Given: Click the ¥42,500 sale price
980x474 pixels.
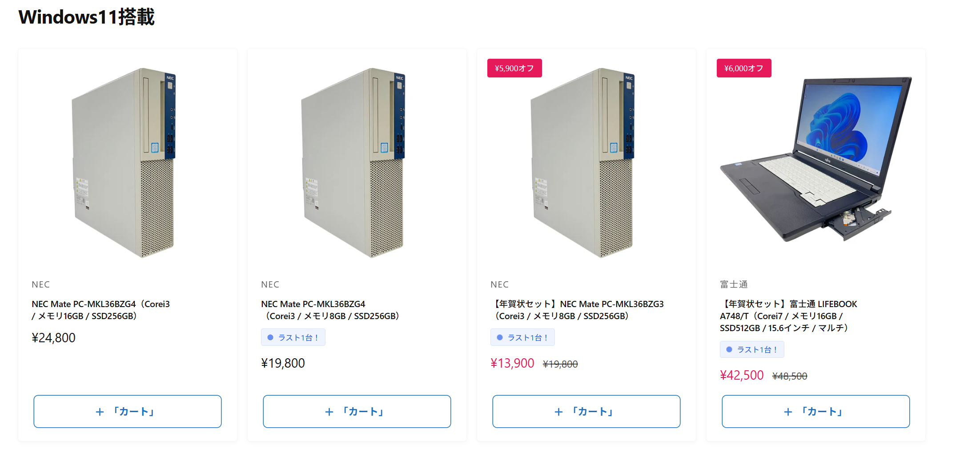Looking at the screenshot, I should pos(742,375).
